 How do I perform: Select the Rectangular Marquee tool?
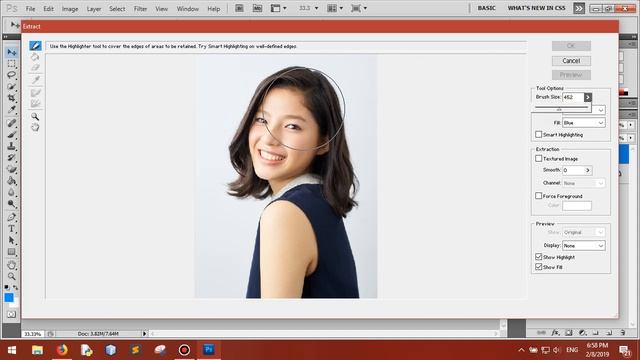click(x=11, y=64)
